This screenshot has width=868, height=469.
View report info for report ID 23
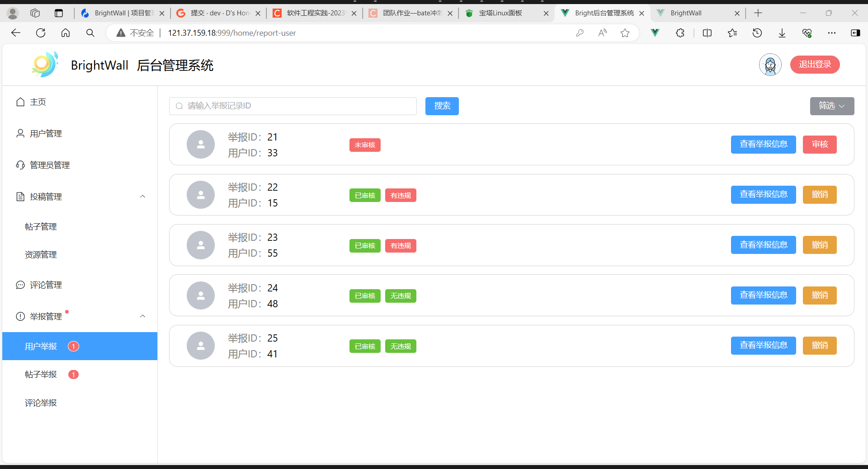coord(763,245)
